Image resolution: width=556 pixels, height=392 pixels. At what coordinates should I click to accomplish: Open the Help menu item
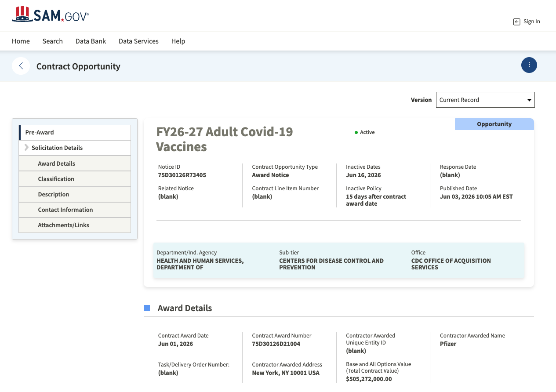tap(178, 41)
